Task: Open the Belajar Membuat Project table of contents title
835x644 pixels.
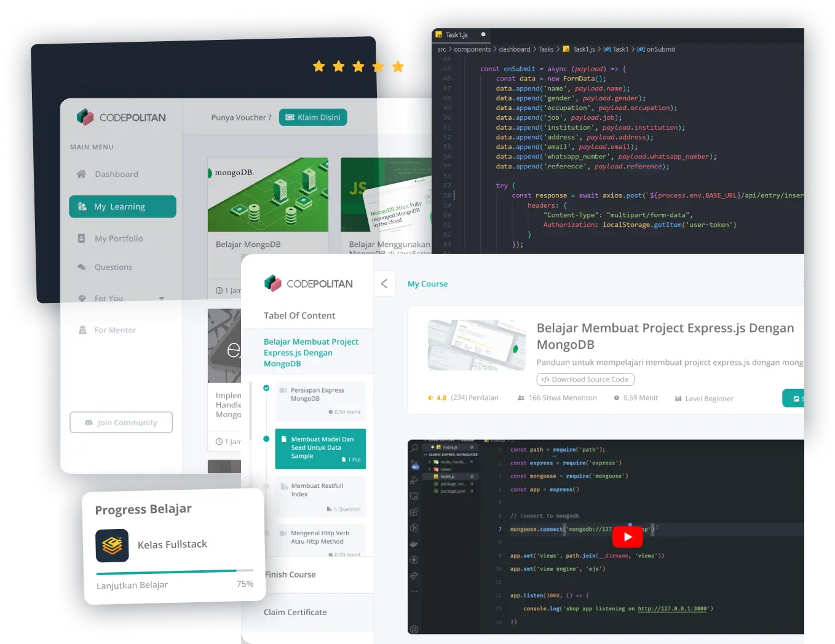Action: point(311,353)
